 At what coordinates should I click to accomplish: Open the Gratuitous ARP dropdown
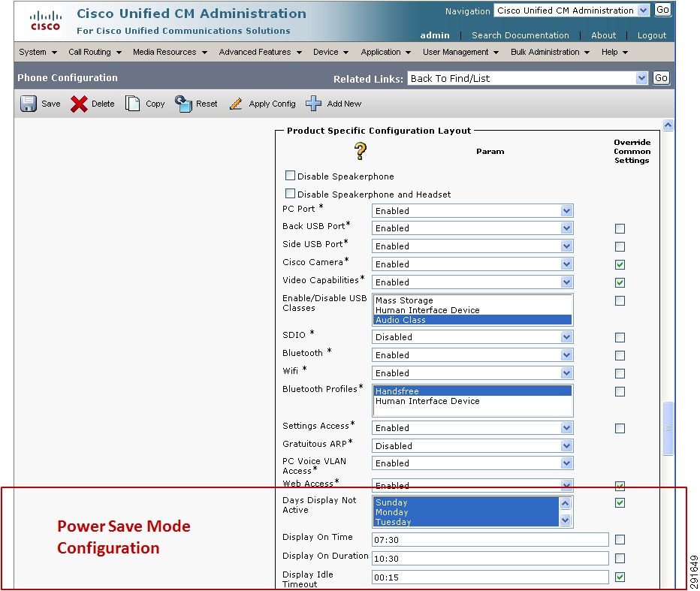click(x=472, y=445)
